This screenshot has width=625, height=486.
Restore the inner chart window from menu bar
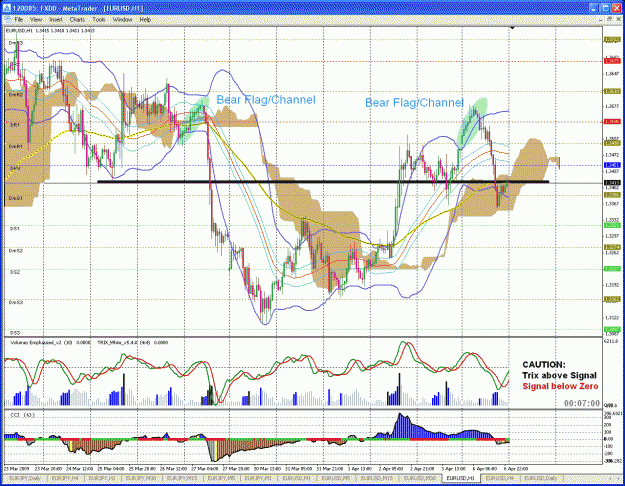coord(610,19)
